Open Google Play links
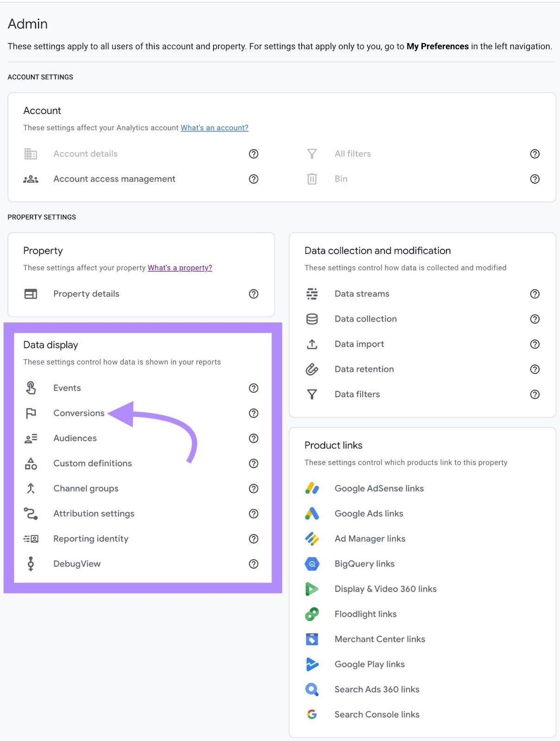This screenshot has width=560, height=741. tap(369, 665)
